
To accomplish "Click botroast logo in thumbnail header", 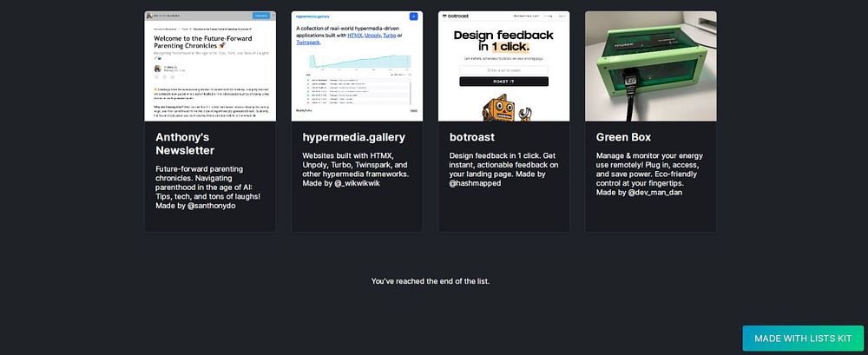I will click(456, 16).
